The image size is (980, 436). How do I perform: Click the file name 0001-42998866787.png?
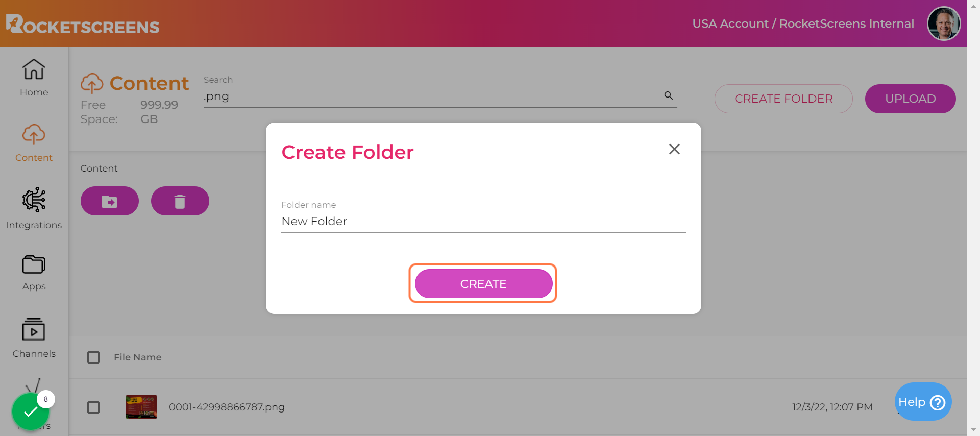(x=227, y=407)
